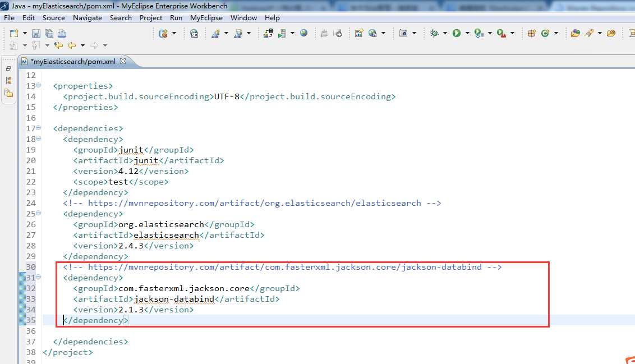
Task: Click the Last Edit Location arrow icon
Action: pos(58,45)
